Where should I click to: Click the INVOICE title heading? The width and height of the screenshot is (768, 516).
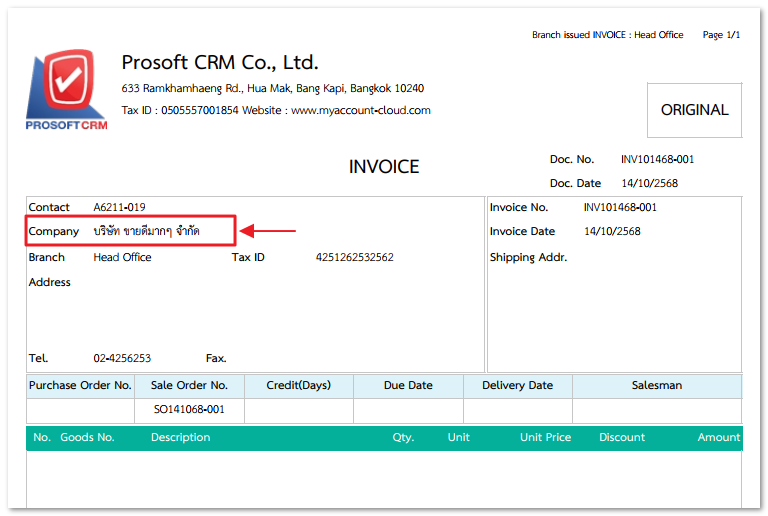click(x=384, y=167)
